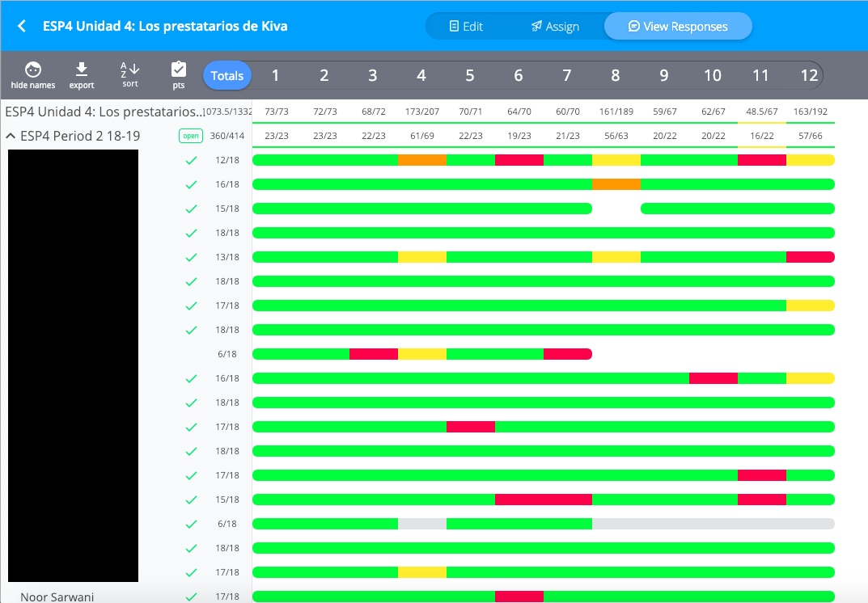The height and width of the screenshot is (603, 868).
Task: Select the Totals button
Action: click(227, 76)
